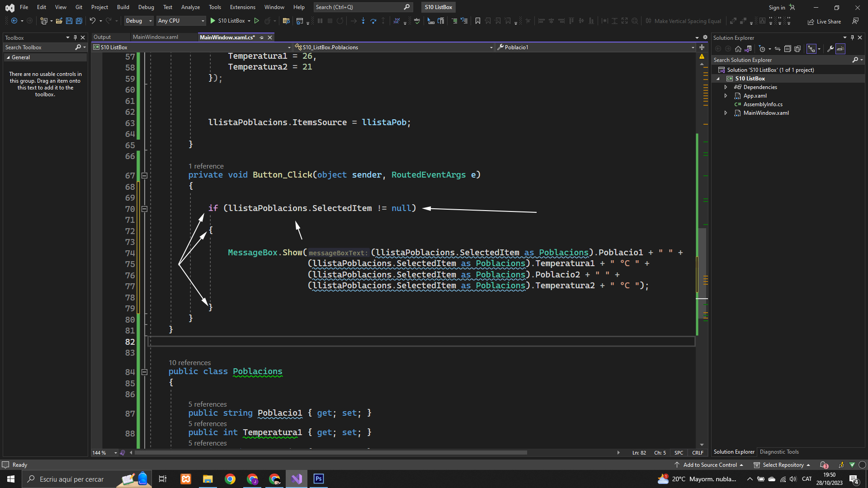The image size is (868, 488).
Task: Switch to the MainWindow.xaml tab
Action: pos(156,37)
